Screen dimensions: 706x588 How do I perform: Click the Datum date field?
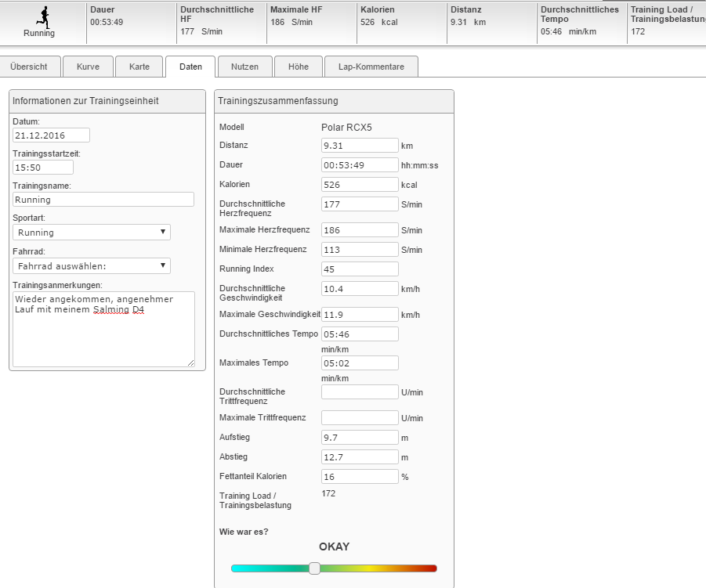click(52, 135)
